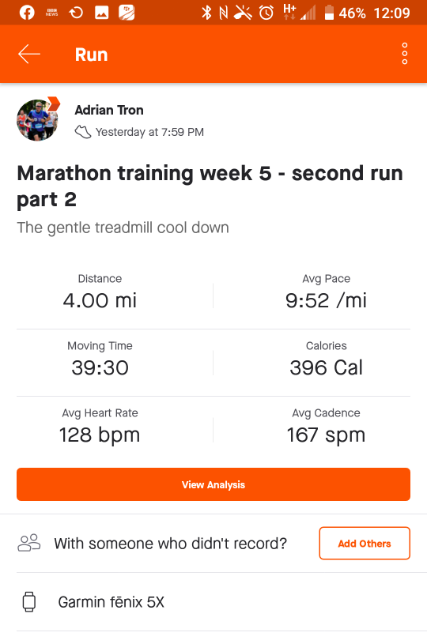Image resolution: width=427 pixels, height=640 pixels.
Task: Open Adrian Tron's profile name link
Action: tap(109, 110)
